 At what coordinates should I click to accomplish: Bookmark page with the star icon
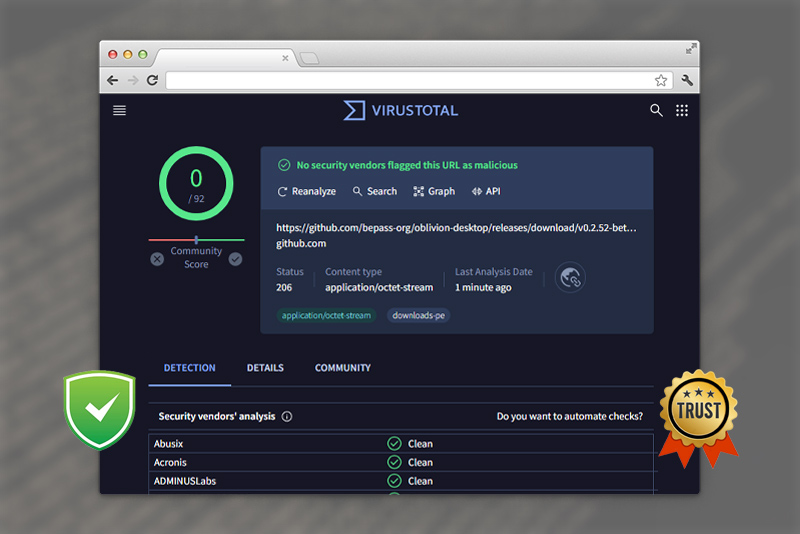pyautogui.click(x=661, y=80)
